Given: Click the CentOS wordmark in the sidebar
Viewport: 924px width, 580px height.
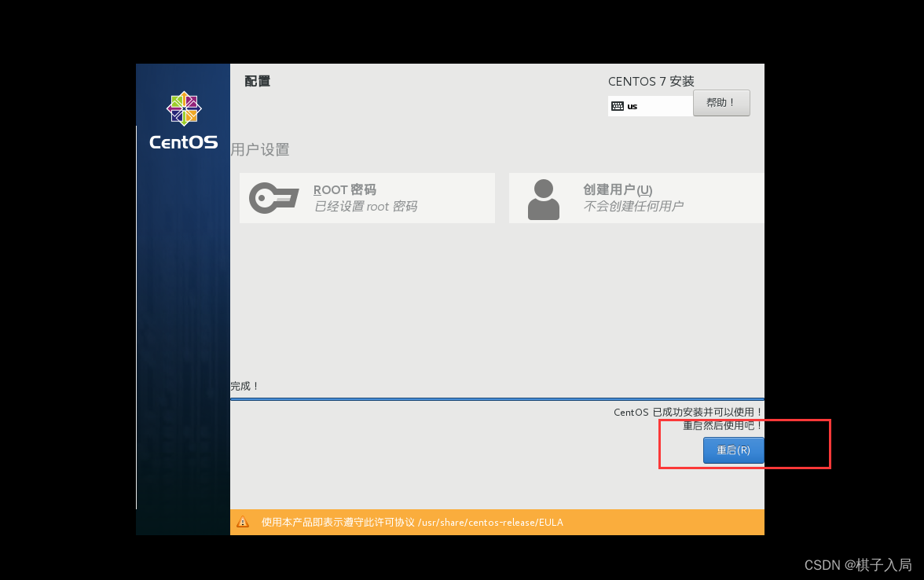Looking at the screenshot, I should coord(184,142).
